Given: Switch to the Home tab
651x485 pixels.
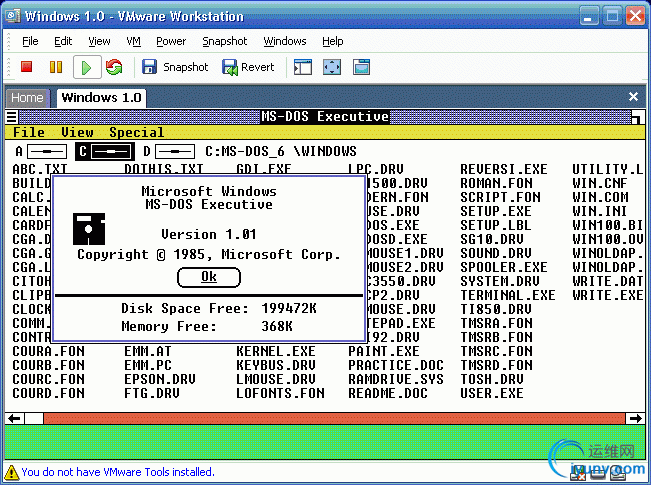Looking at the screenshot, I should (x=27, y=97).
